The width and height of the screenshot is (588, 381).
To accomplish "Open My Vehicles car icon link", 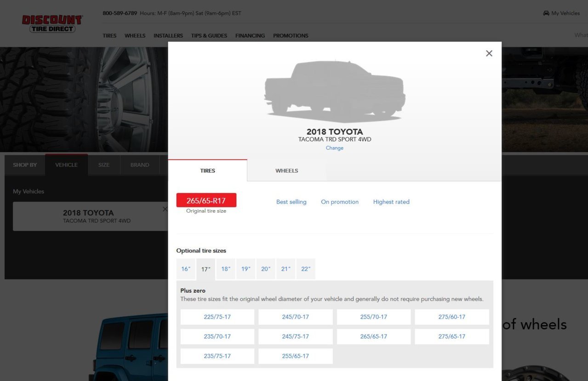I will (561, 13).
